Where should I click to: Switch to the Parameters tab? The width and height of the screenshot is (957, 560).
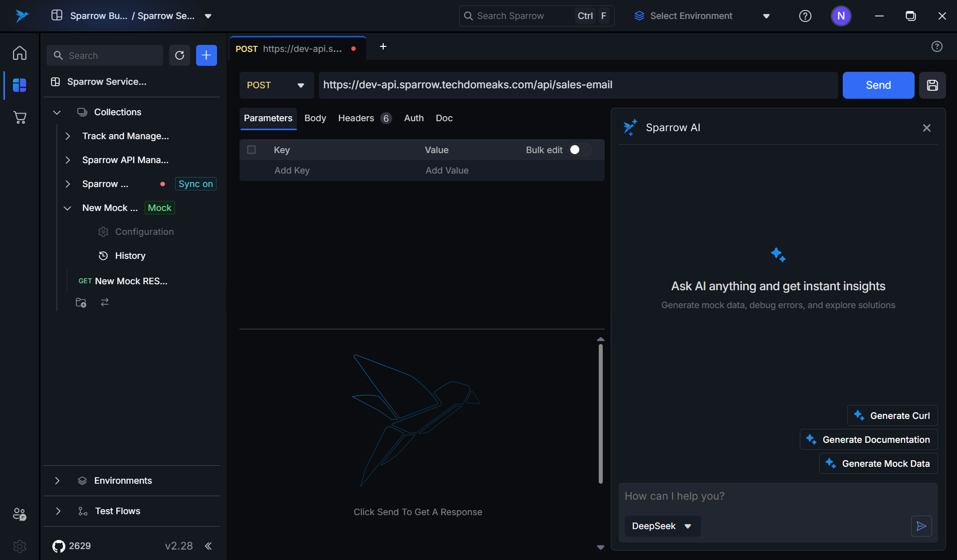tap(268, 118)
